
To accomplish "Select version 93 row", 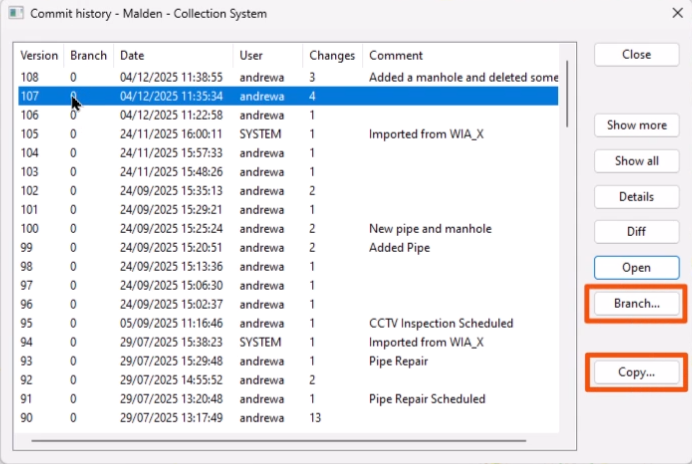I will pos(288,362).
